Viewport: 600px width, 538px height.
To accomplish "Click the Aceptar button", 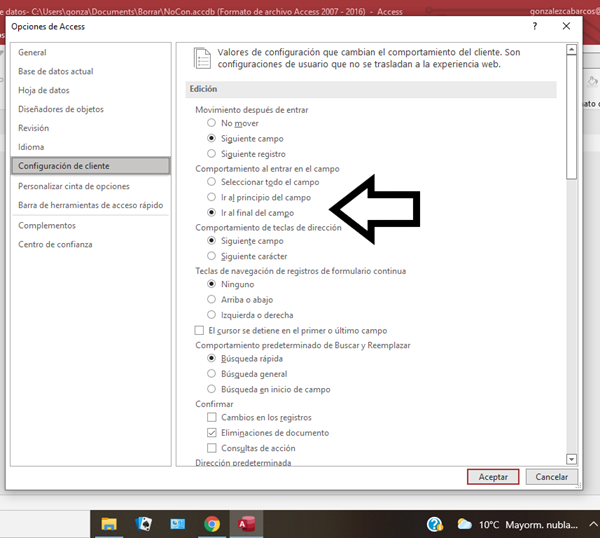I will tap(493, 477).
